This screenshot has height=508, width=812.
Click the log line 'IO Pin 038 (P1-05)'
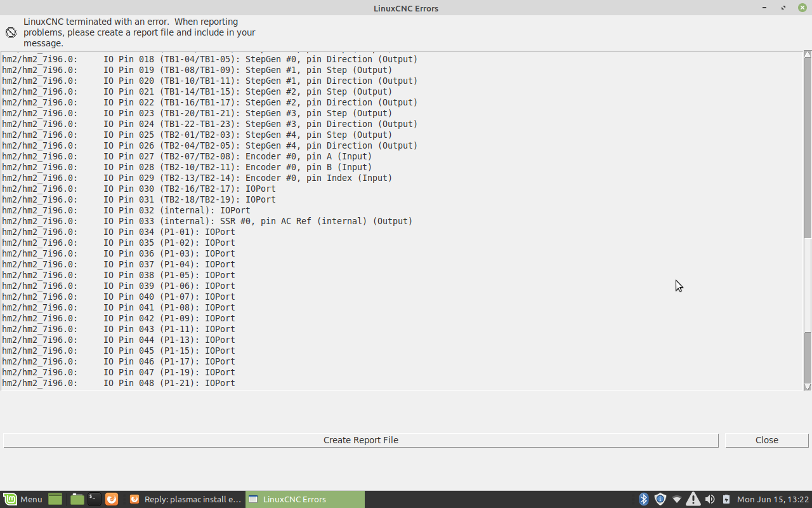coord(119,275)
